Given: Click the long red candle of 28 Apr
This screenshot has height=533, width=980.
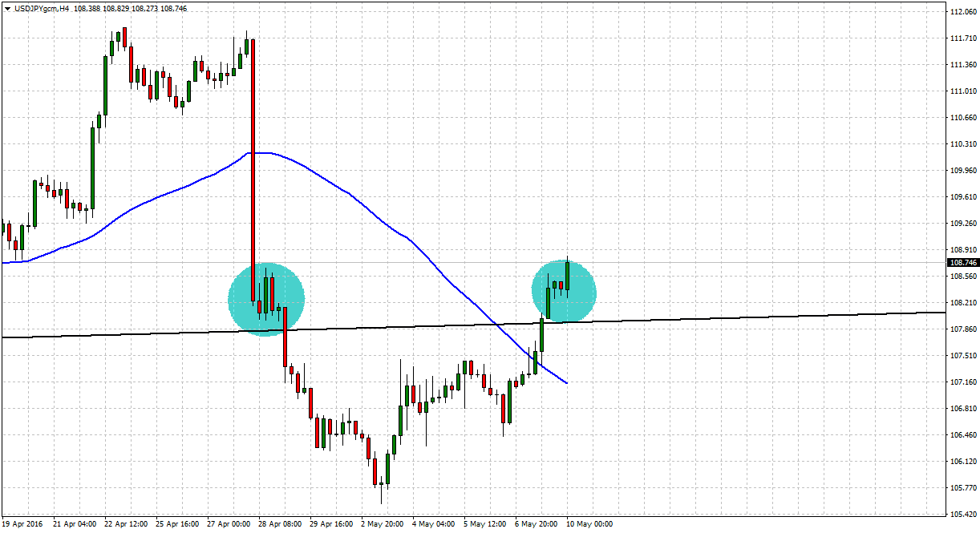Looking at the screenshot, I should pyautogui.click(x=253, y=168).
